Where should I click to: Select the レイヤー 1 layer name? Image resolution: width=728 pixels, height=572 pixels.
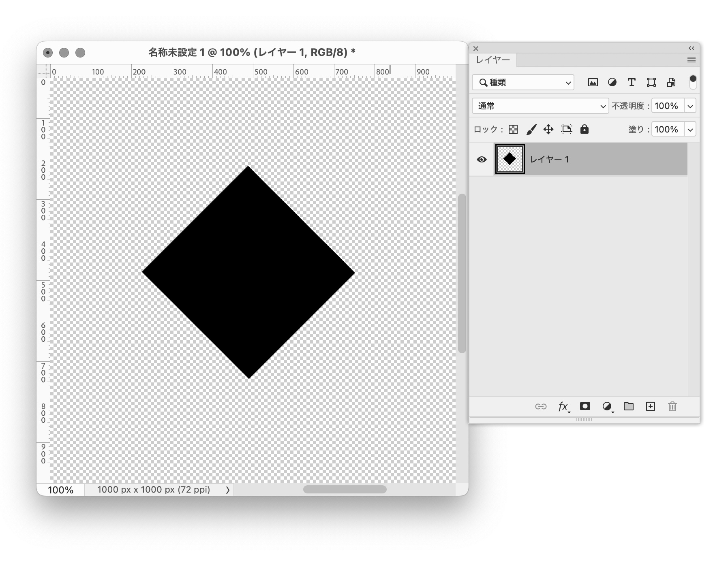click(x=549, y=159)
